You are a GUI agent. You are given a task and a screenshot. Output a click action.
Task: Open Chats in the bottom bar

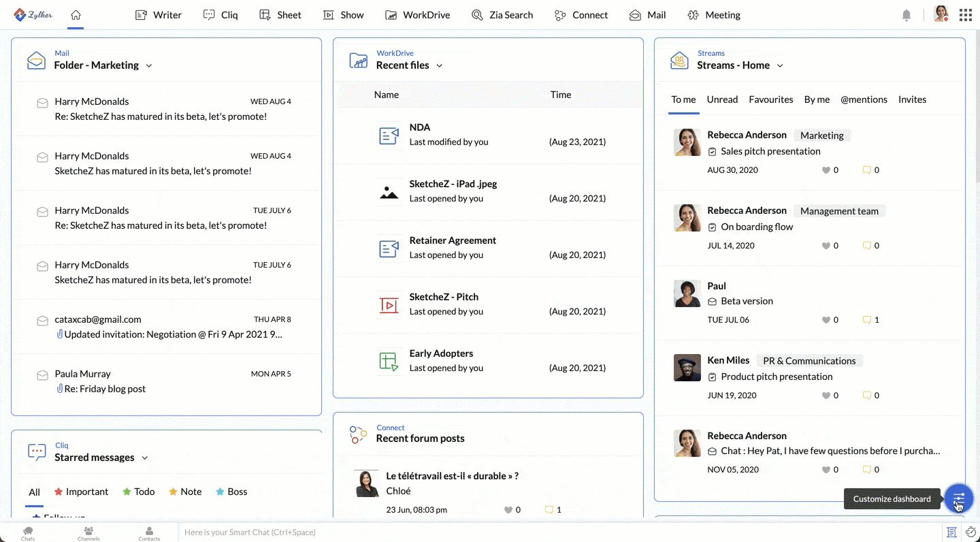click(x=28, y=533)
